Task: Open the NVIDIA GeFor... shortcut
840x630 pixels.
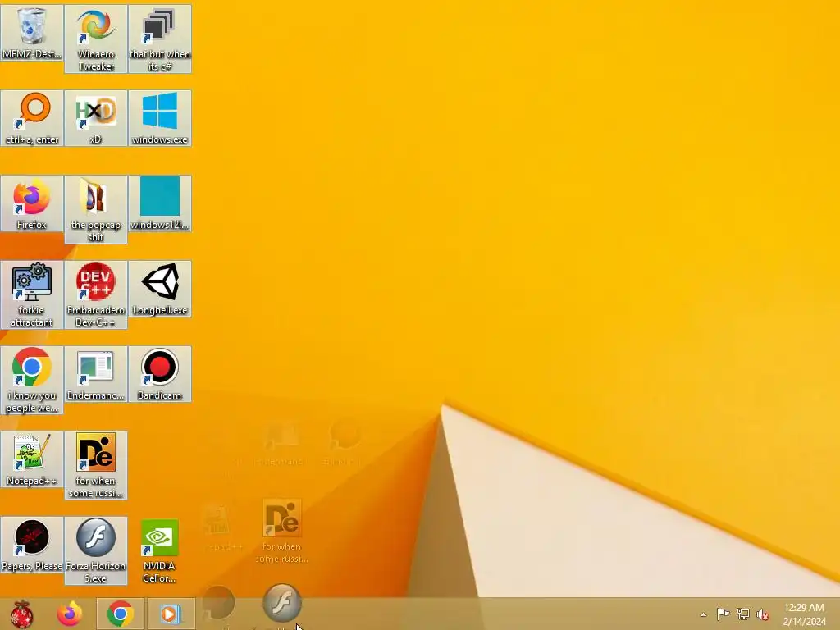Action: click(160, 550)
